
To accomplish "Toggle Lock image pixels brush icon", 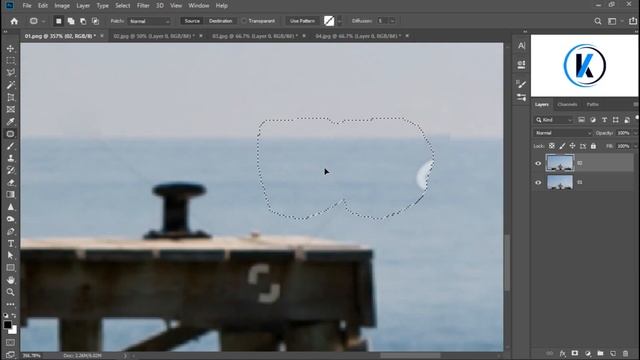I will coord(562,146).
